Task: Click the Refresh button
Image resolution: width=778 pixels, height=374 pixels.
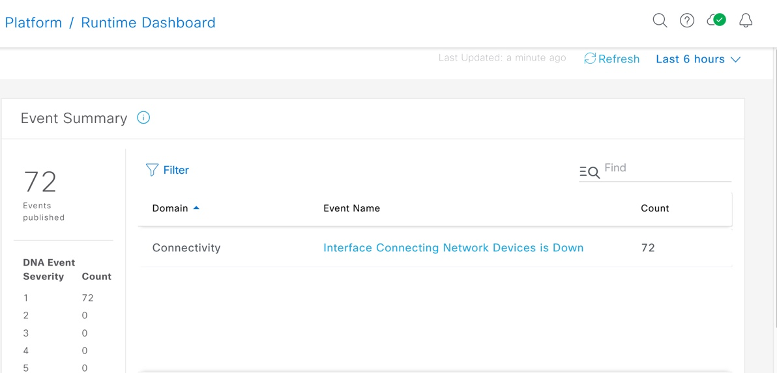Action: tap(612, 59)
